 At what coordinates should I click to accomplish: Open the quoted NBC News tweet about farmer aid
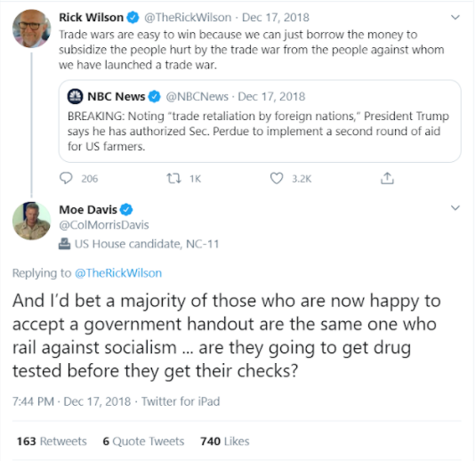[x=260, y=121]
